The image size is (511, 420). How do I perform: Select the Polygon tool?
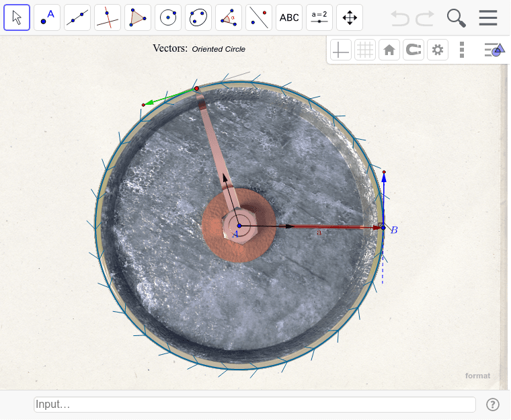tap(138, 17)
